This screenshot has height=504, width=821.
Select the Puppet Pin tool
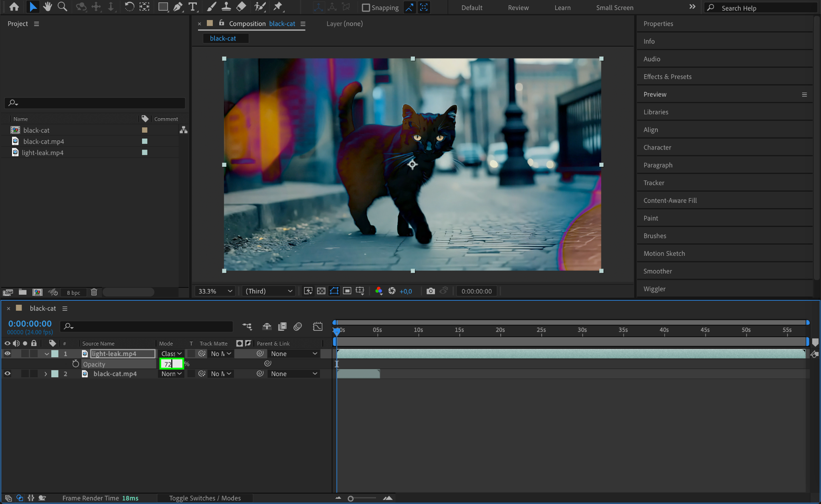[x=277, y=7]
